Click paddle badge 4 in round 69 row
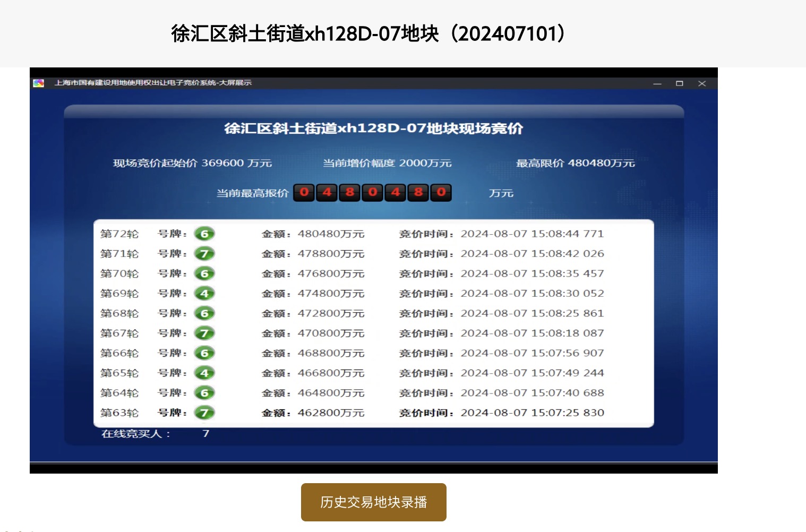Screen dimensions: 806x532 204,294
